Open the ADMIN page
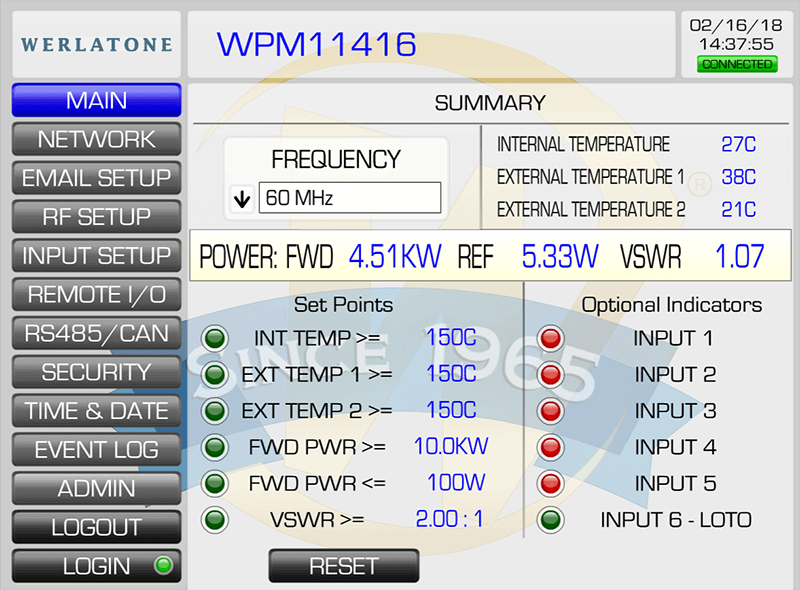 point(96,488)
